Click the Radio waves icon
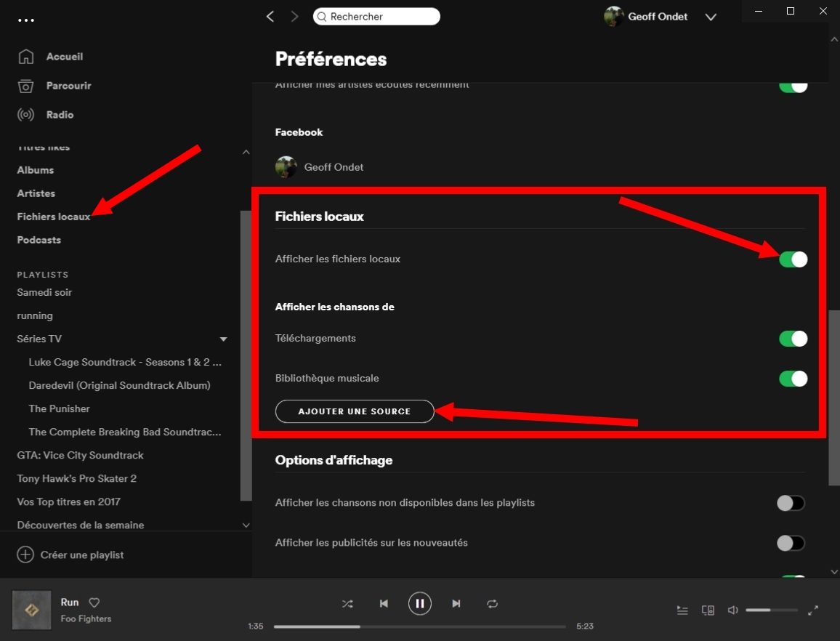840x641 pixels. coord(25,115)
